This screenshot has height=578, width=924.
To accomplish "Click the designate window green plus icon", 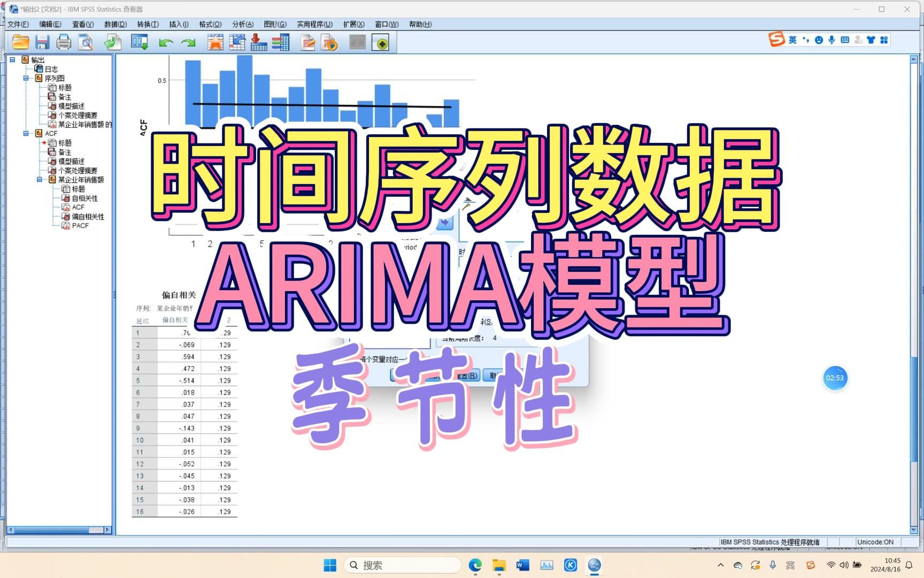I will tap(381, 42).
